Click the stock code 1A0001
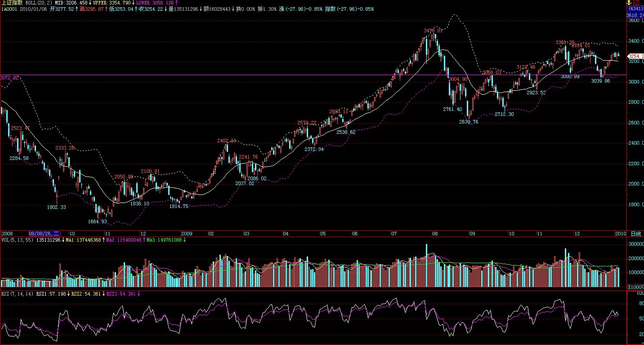 click(x=9, y=9)
